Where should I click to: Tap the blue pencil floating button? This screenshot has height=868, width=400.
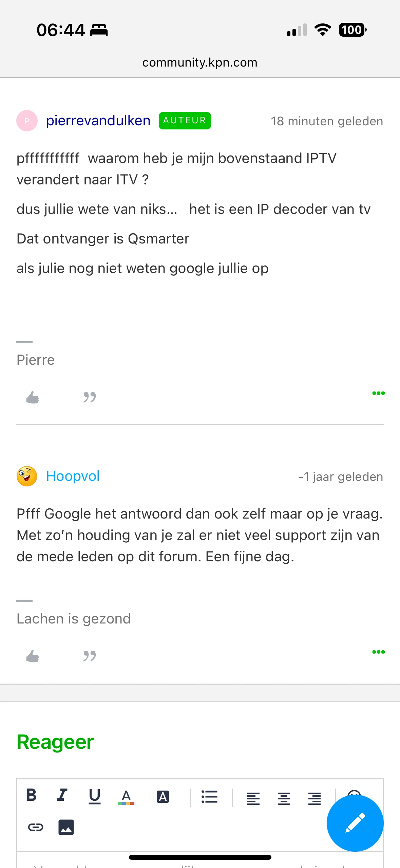click(355, 823)
